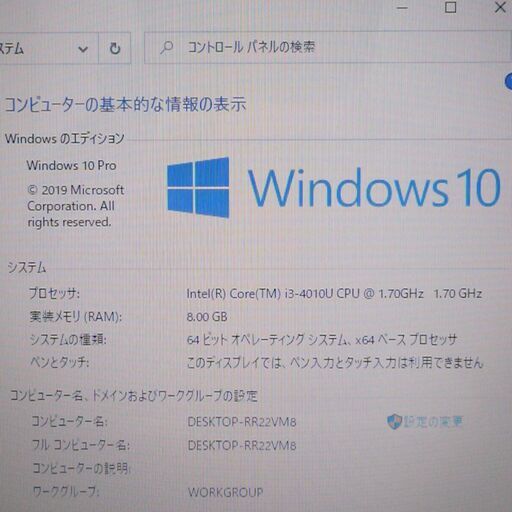Select the computer name DESKTOP-RR22VM8 value

(x=242, y=422)
